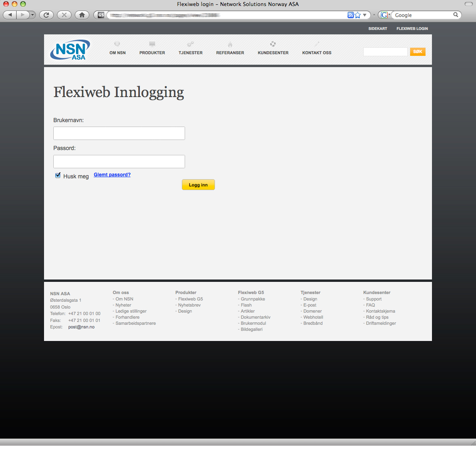This screenshot has width=476, height=455.
Task: Click the stop loading X button
Action: pyautogui.click(x=64, y=15)
